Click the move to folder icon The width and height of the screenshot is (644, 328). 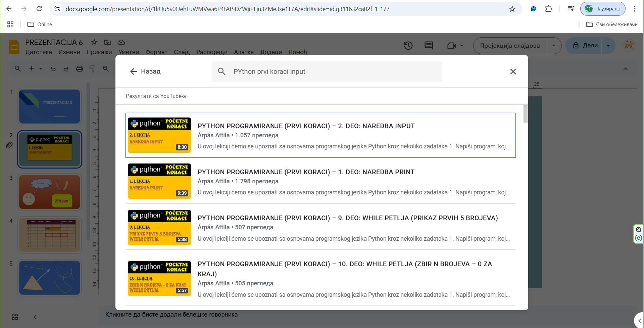(108, 42)
